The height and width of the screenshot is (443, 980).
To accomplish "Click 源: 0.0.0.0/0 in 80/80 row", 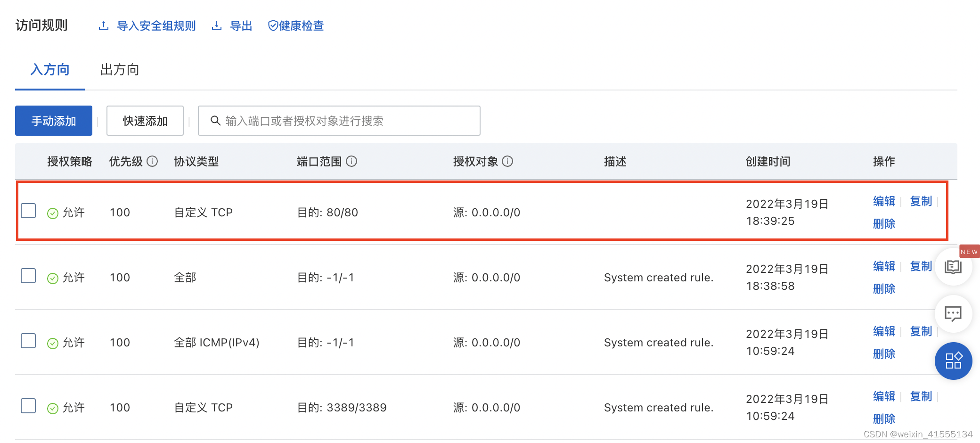I will point(487,213).
